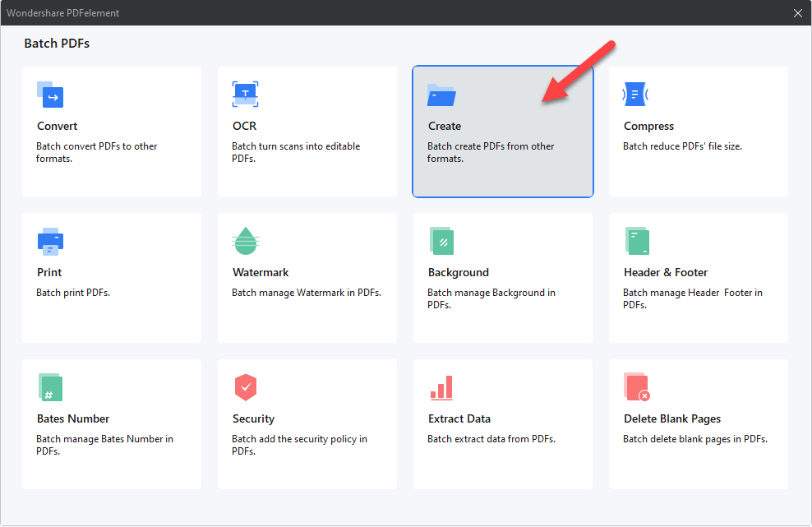Open batch OCR via its title text

[244, 126]
